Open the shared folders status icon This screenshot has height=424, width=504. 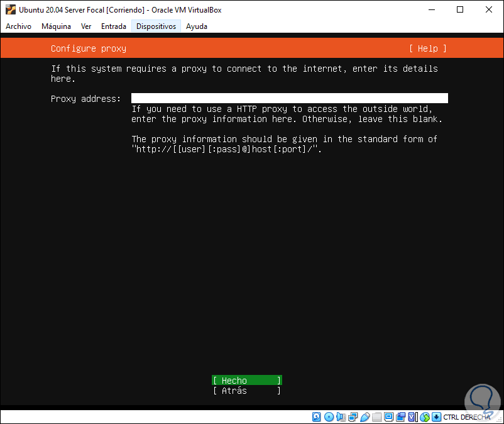point(376,417)
